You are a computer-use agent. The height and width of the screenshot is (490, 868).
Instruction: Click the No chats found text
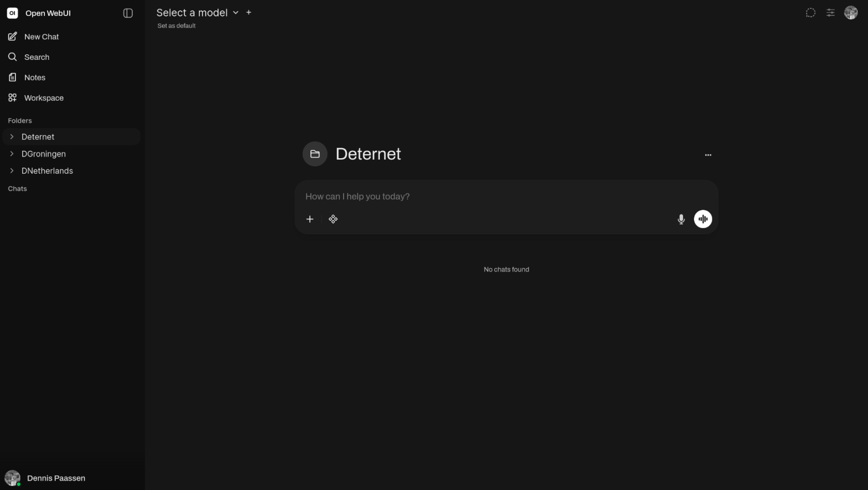506,269
